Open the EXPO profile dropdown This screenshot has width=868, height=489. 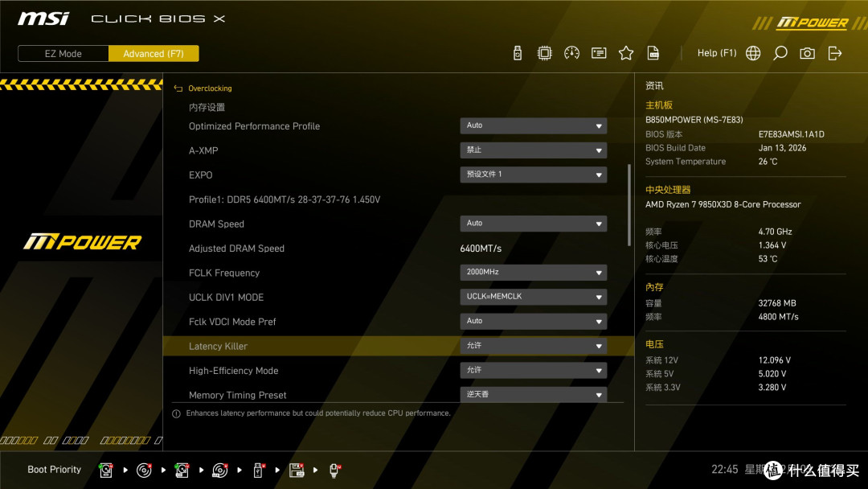pyautogui.click(x=533, y=175)
